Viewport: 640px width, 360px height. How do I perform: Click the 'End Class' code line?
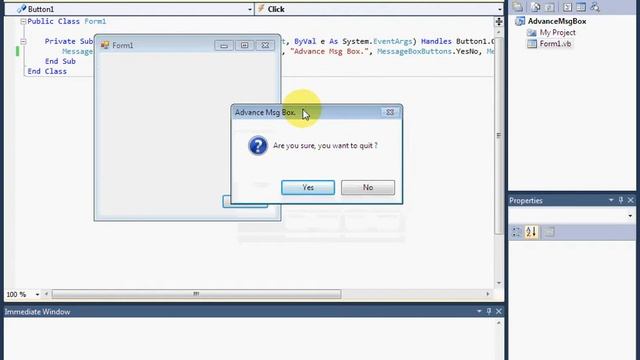point(47,71)
